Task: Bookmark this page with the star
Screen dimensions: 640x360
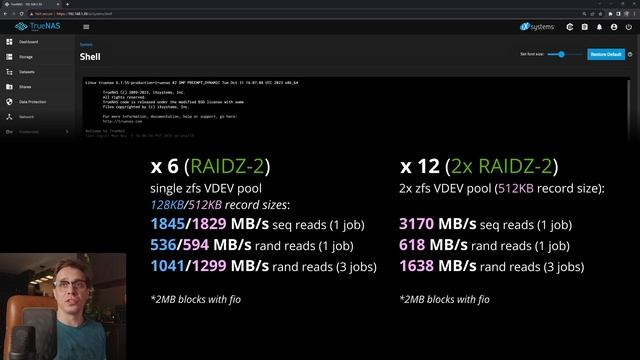Action: (600, 14)
